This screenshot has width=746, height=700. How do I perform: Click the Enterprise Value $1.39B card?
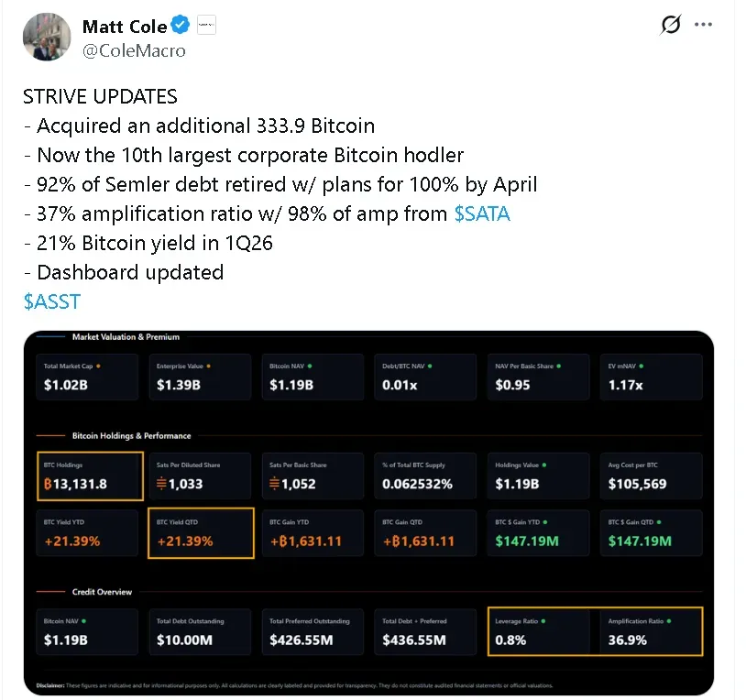point(200,377)
